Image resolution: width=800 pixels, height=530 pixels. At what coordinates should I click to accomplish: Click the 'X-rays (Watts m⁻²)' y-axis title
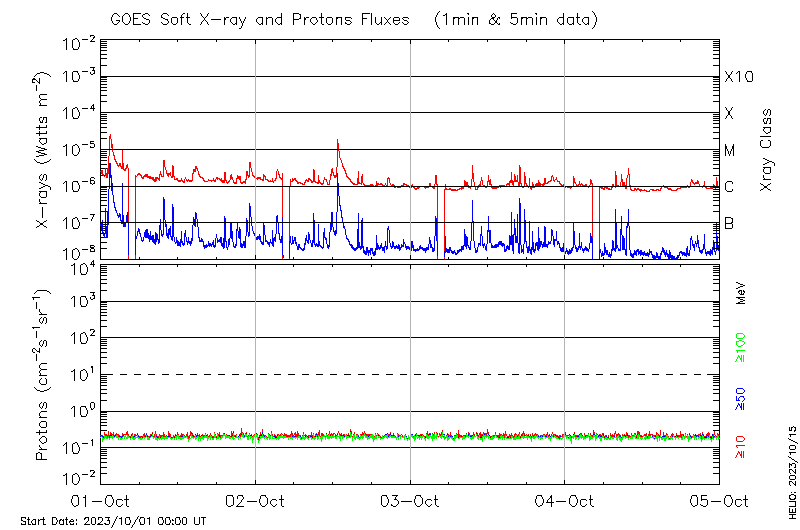click(x=42, y=150)
